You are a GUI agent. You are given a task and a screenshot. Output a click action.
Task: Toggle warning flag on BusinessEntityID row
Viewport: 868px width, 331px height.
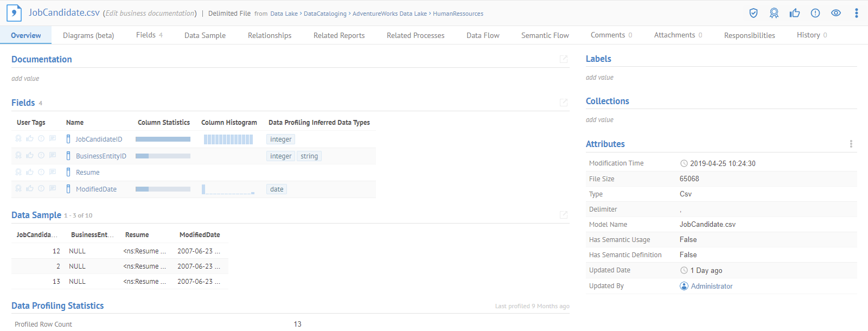(x=41, y=156)
